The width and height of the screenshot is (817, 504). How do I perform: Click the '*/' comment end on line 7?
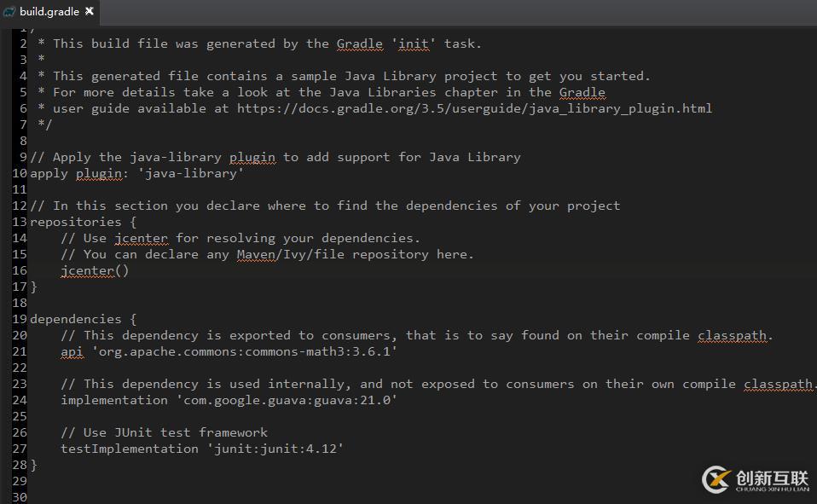[45, 124]
